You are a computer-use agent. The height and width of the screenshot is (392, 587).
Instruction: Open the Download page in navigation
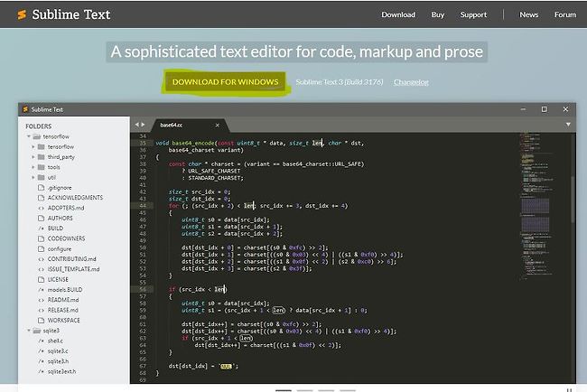[x=398, y=14]
